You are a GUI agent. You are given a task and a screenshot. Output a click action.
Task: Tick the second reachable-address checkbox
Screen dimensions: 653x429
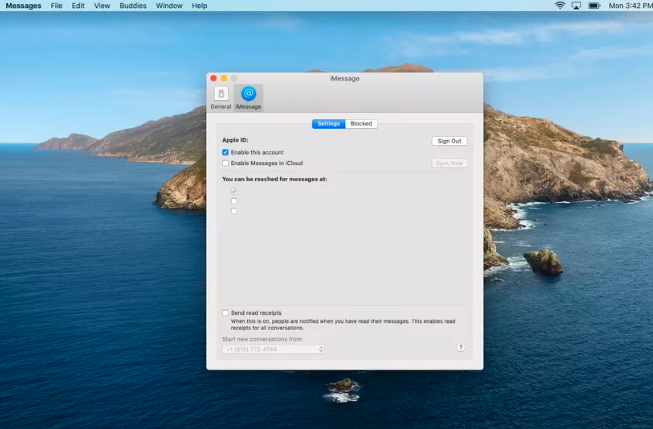point(234,201)
